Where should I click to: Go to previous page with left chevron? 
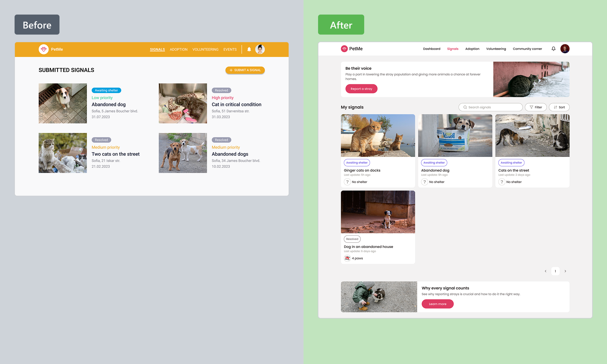545,271
